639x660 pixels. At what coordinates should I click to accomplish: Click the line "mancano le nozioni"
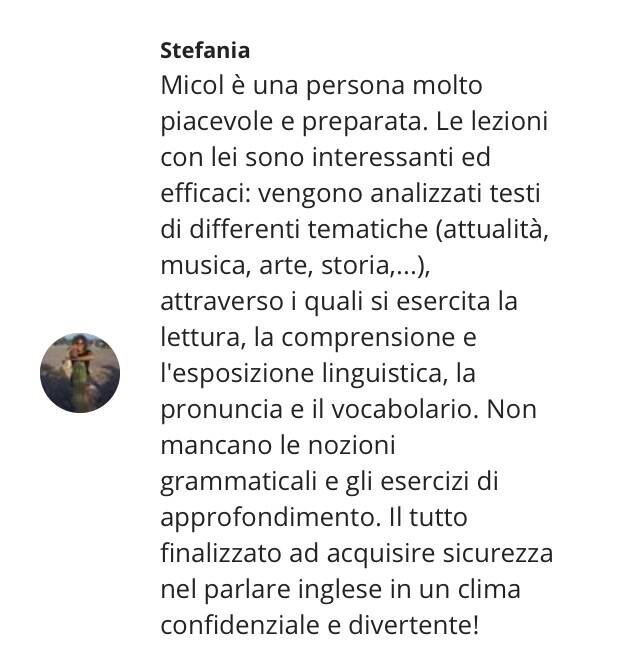point(278,446)
